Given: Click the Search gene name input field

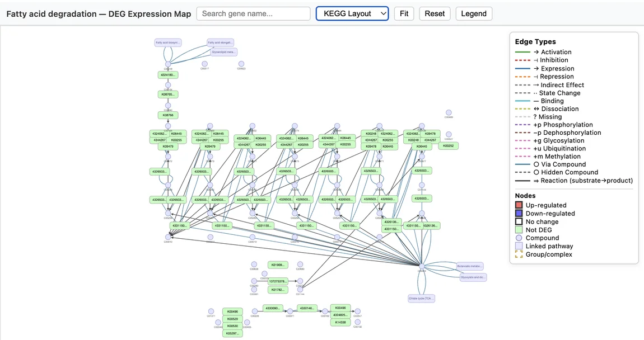Looking at the screenshot, I should tap(254, 13).
